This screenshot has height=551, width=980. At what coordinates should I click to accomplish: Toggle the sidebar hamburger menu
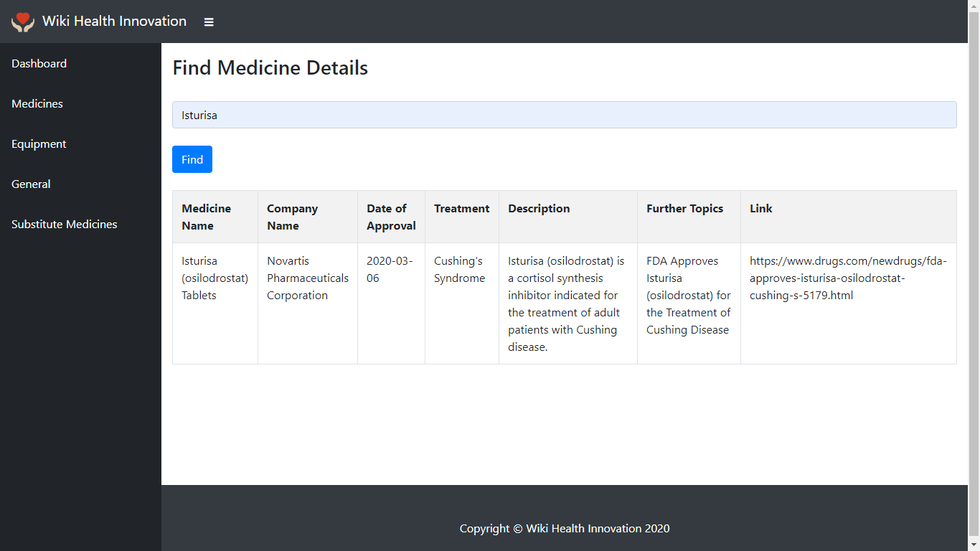tap(209, 22)
